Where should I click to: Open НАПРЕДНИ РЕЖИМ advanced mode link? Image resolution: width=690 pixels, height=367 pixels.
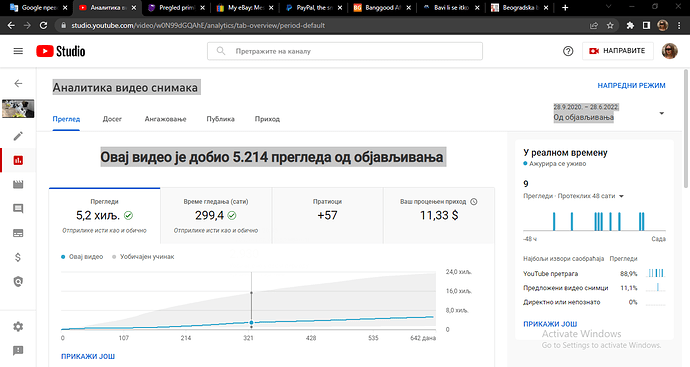pyautogui.click(x=631, y=85)
